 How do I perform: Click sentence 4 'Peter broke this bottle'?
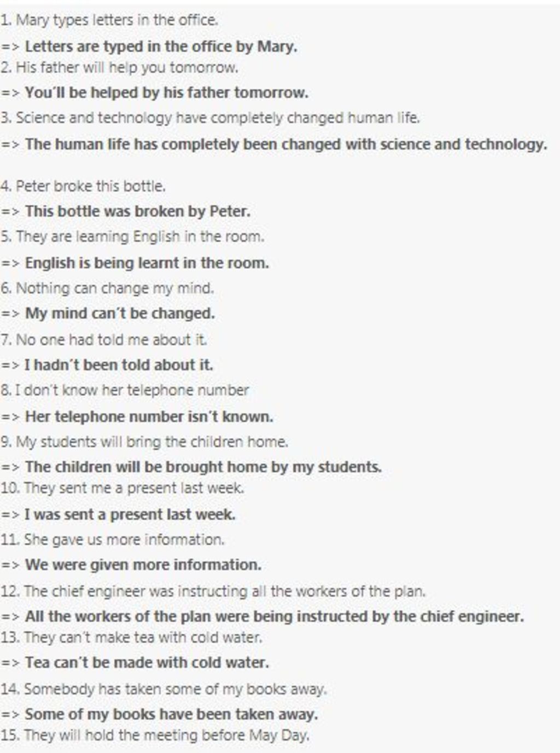(83, 186)
